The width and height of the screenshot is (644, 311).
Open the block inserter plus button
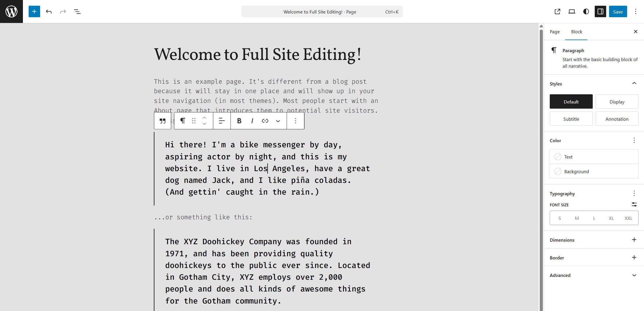click(x=34, y=11)
